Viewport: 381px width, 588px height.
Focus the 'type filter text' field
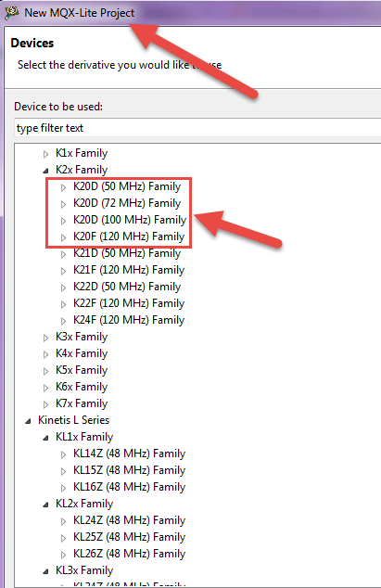[x=197, y=128]
